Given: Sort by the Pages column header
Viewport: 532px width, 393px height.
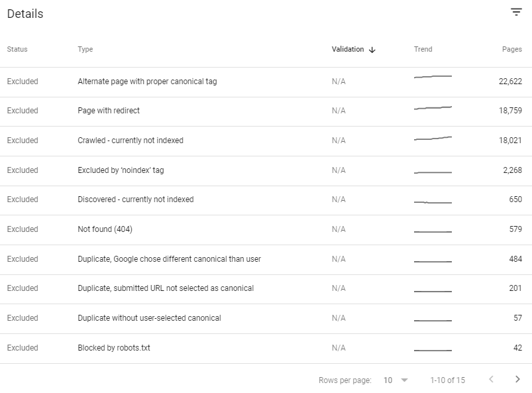Looking at the screenshot, I should click(x=512, y=49).
